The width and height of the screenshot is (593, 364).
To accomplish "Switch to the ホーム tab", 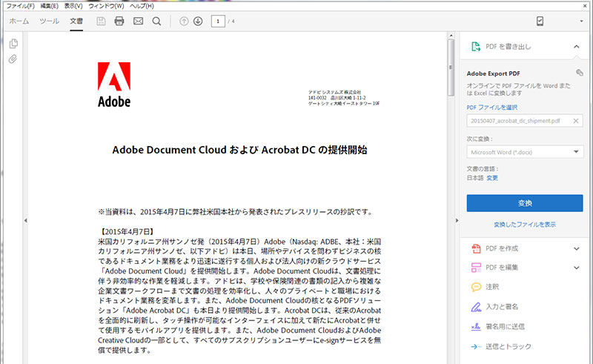I will (x=19, y=21).
